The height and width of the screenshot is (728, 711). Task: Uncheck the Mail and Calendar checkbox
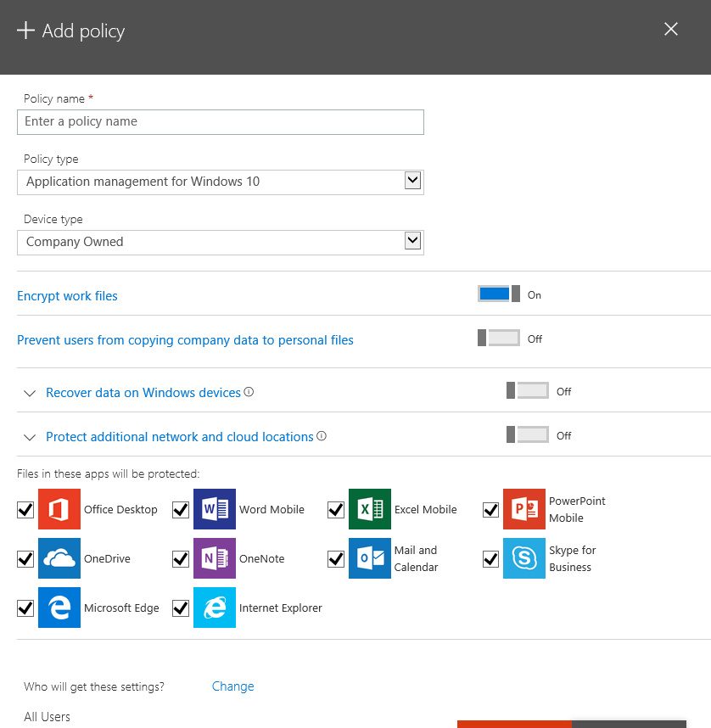click(336, 559)
